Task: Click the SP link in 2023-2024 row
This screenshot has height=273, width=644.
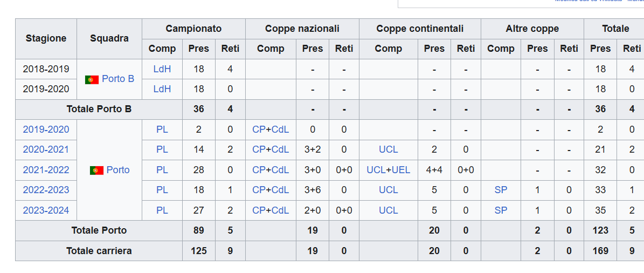Action: point(501,210)
